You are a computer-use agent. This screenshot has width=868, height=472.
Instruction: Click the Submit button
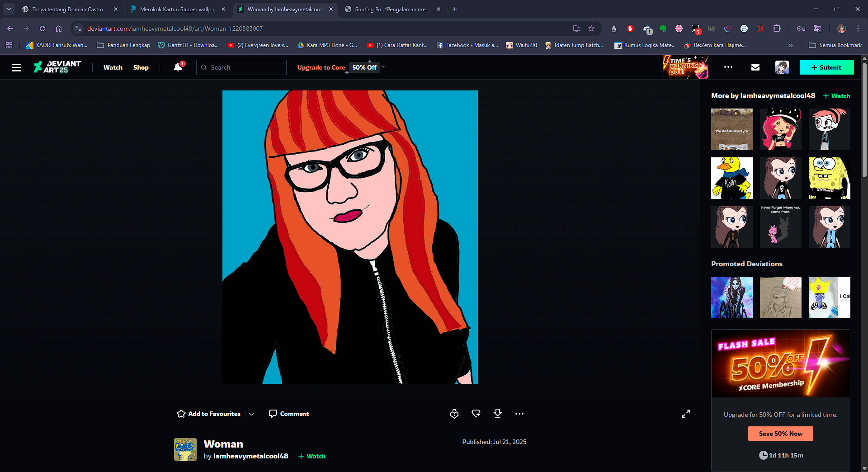[826, 67]
